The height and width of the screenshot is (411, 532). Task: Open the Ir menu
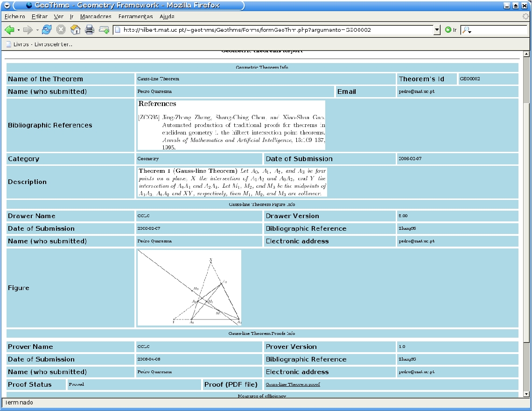[71, 16]
